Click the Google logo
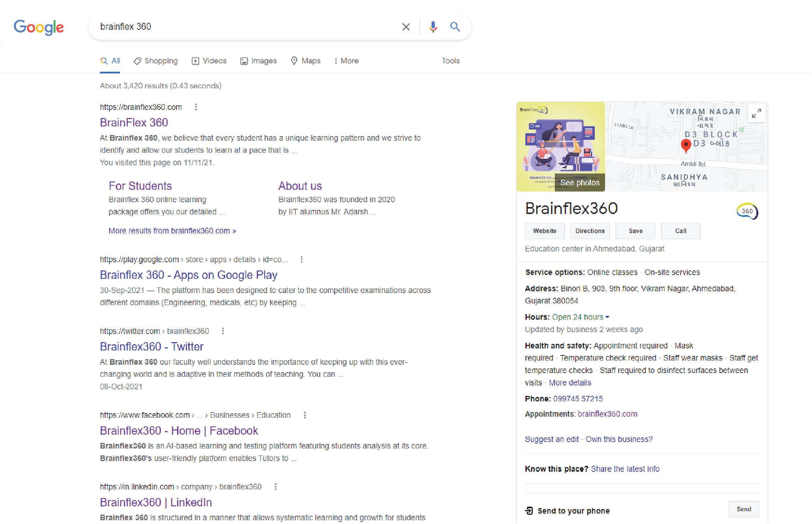This screenshot has width=812, height=524. 38,27
